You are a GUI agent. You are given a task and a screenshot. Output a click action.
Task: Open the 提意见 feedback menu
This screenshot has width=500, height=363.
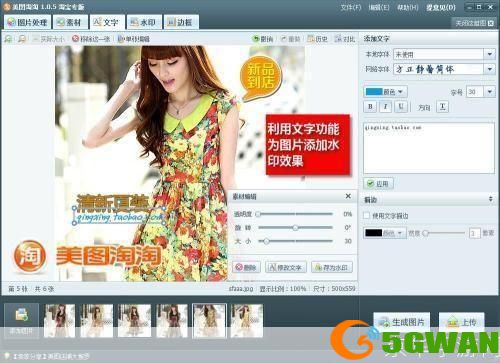click(x=441, y=7)
